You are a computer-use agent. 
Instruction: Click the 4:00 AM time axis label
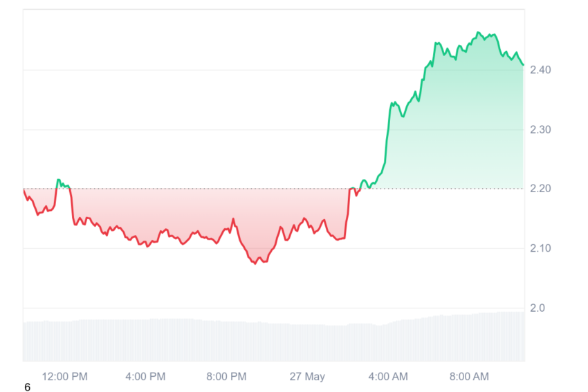[x=388, y=376]
